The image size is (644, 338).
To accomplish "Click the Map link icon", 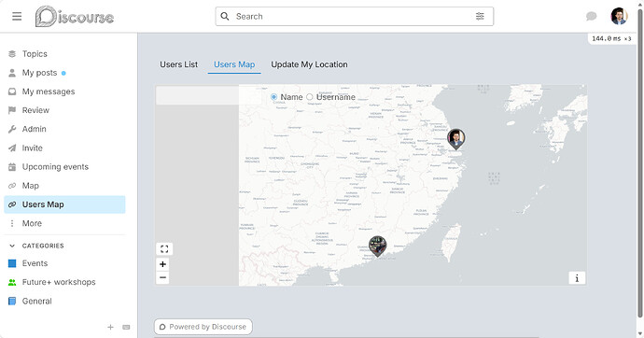I will 12,186.
